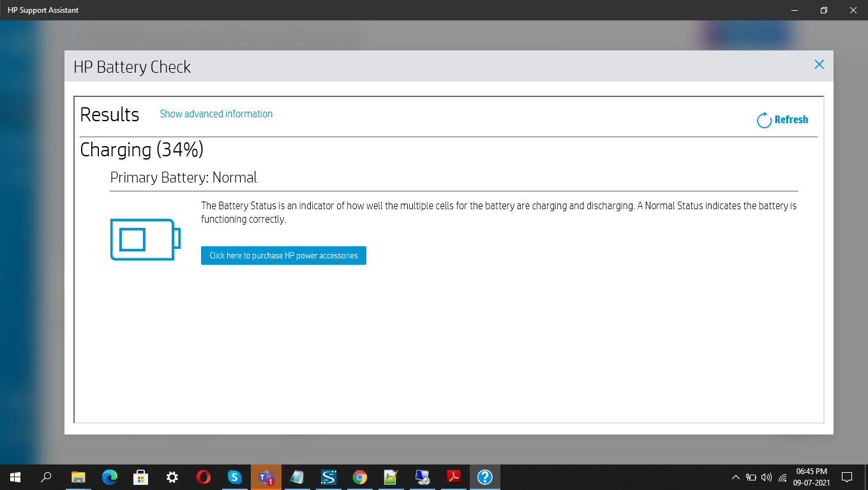Open Windows Settings gear in taskbar
868x490 pixels.
point(172,477)
